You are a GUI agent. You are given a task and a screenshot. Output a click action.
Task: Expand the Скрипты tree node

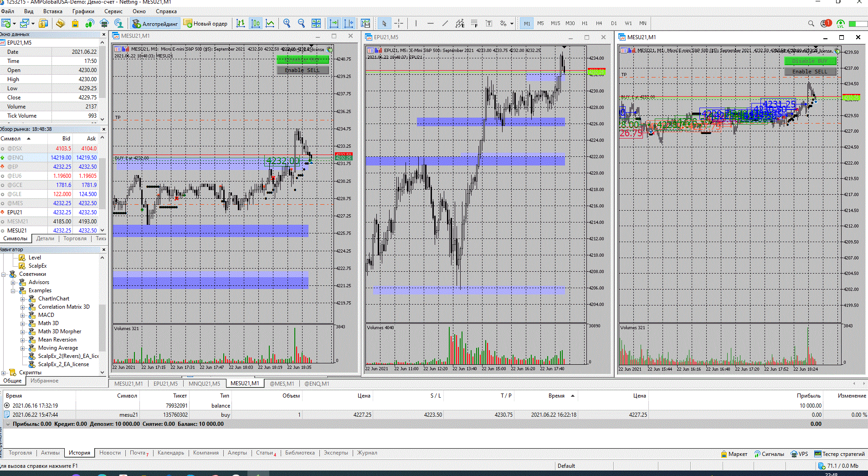(4, 373)
